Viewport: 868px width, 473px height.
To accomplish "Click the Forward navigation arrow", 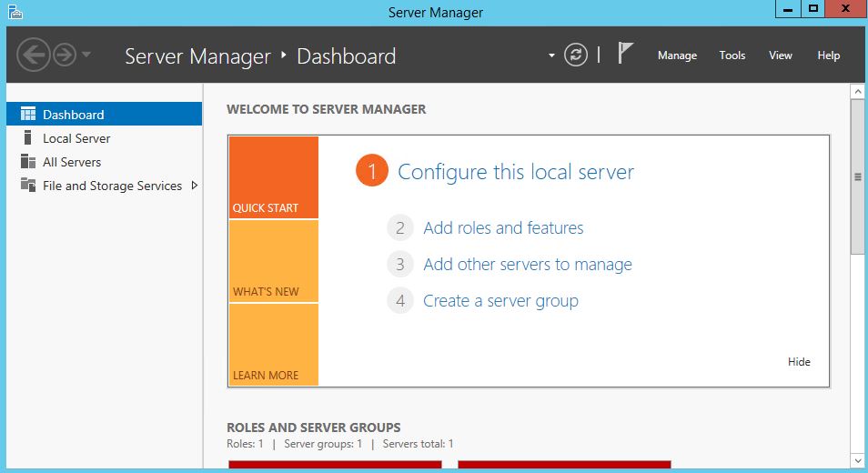I will pos(65,55).
